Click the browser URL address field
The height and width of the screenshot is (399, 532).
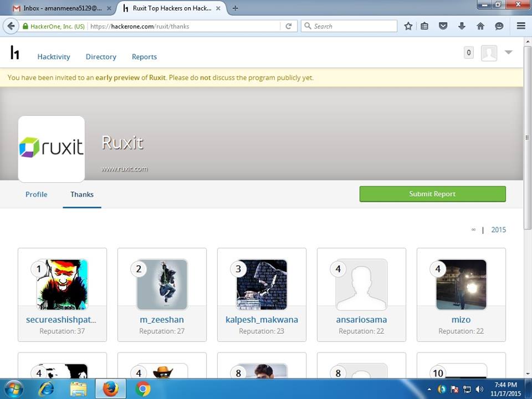[x=183, y=26]
